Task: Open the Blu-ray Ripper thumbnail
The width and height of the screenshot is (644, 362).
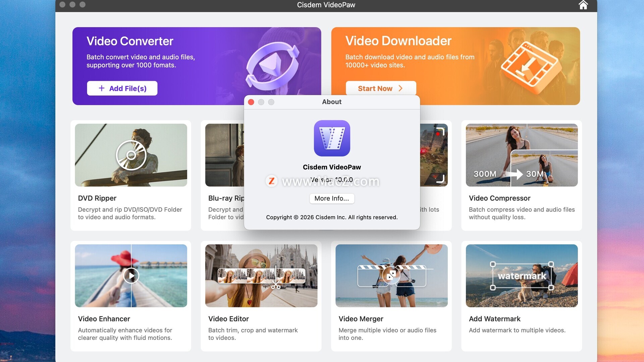Action: coord(224,155)
